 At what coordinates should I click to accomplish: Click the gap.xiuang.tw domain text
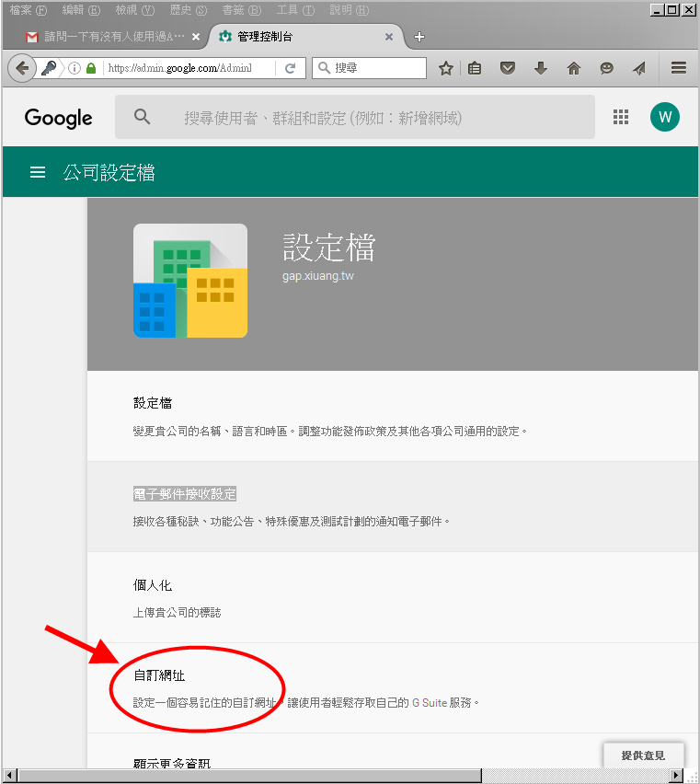point(317,276)
